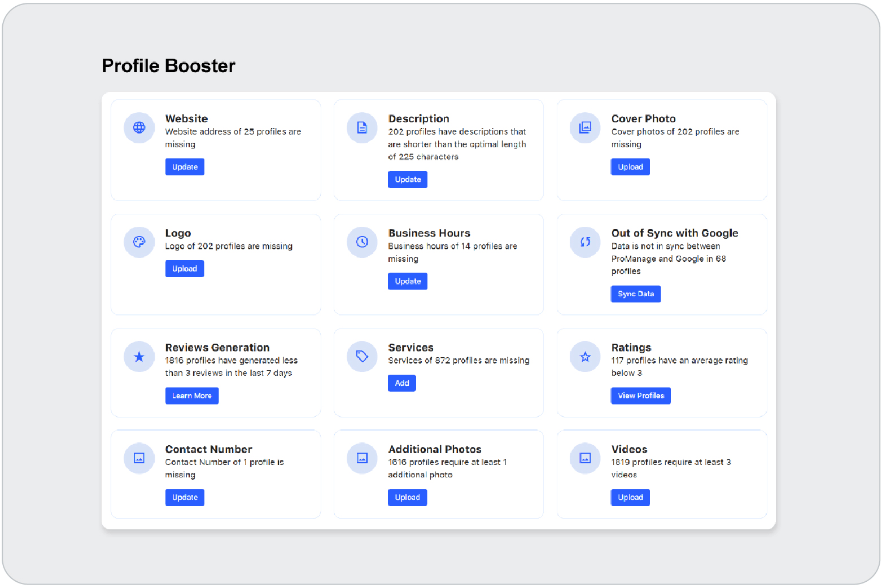Hit Sync Data for Google profiles
882x588 pixels.
(635, 294)
